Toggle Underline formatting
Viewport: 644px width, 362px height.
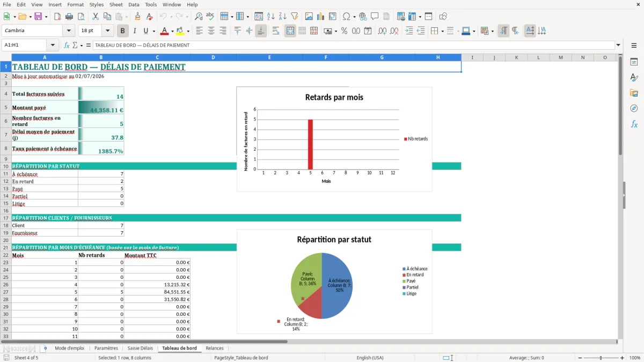[146, 31]
